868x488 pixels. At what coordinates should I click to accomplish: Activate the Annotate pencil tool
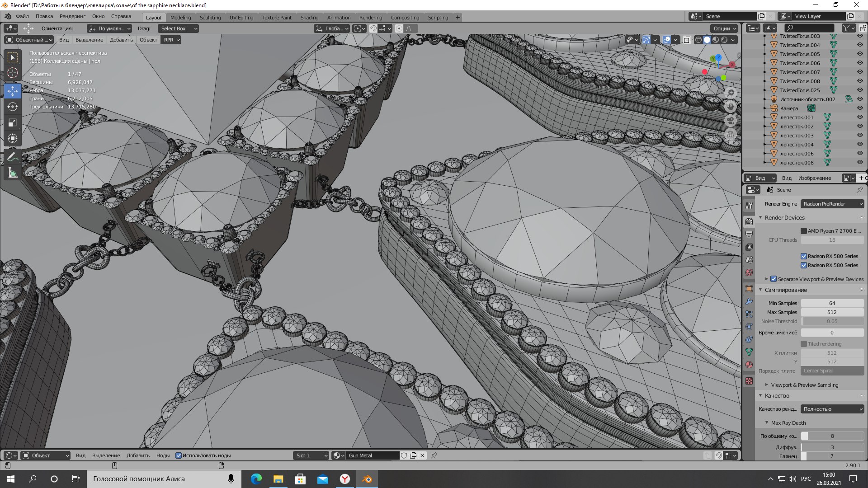(x=13, y=157)
